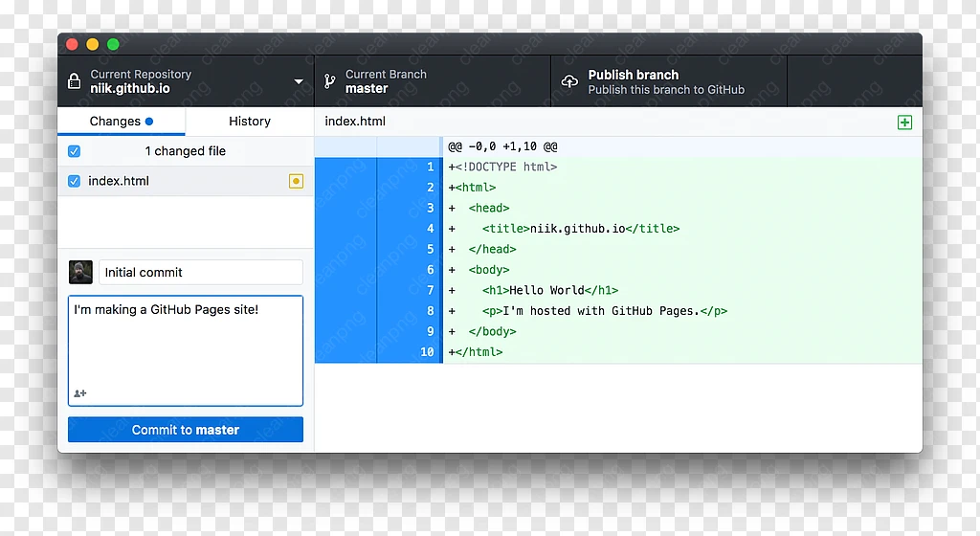Toggle the '1 changed file' select-all checkbox

click(x=75, y=151)
